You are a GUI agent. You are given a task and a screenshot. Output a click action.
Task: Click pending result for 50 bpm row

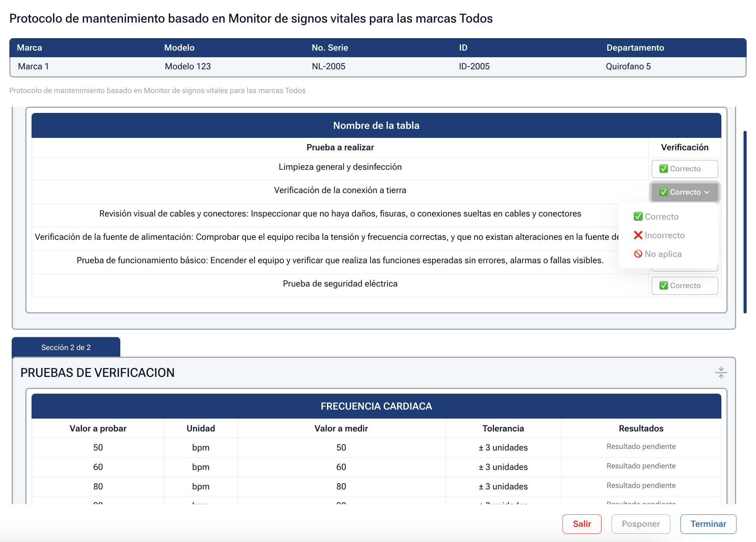[x=641, y=447]
